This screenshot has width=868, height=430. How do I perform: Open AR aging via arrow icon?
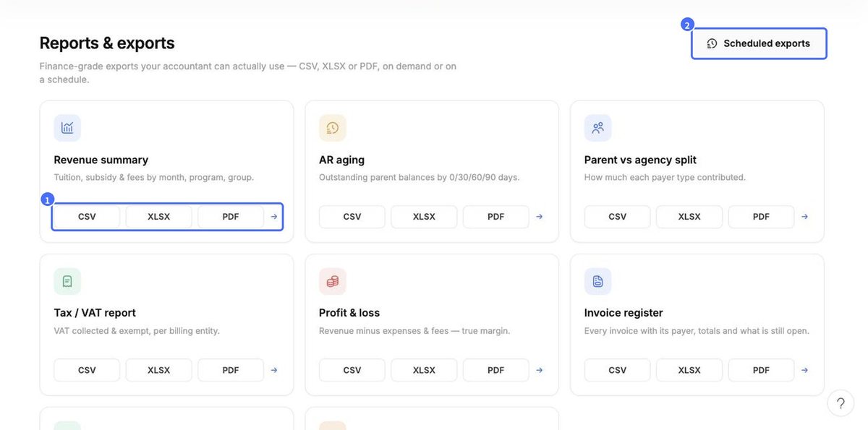click(540, 217)
